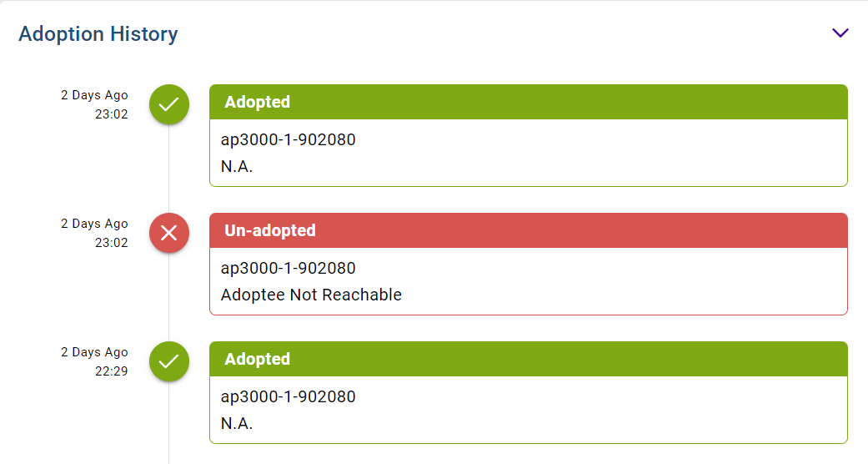Click ap3000-1-902080 in the latest Adopted card
The height and width of the screenshot is (464, 868).
tap(288, 139)
